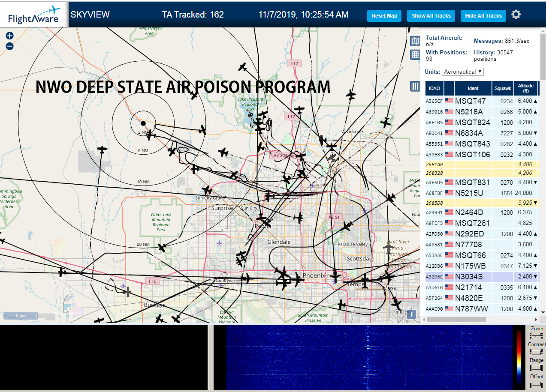Toggle sidebar with three-bars column icon

tap(415, 86)
